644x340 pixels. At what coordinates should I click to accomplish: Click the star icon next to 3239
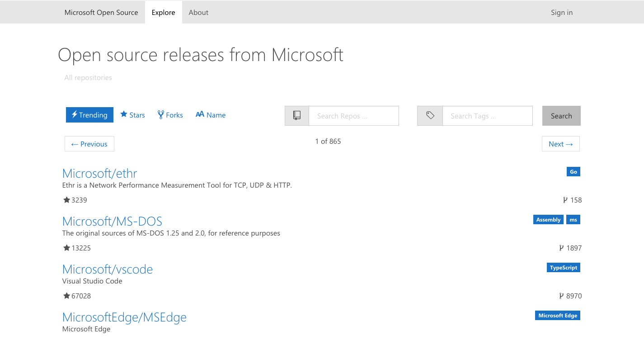pyautogui.click(x=66, y=200)
